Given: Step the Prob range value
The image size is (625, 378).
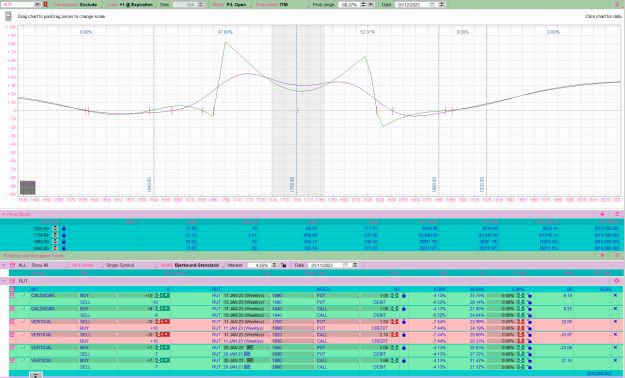Looking at the screenshot, I should [x=363, y=5].
